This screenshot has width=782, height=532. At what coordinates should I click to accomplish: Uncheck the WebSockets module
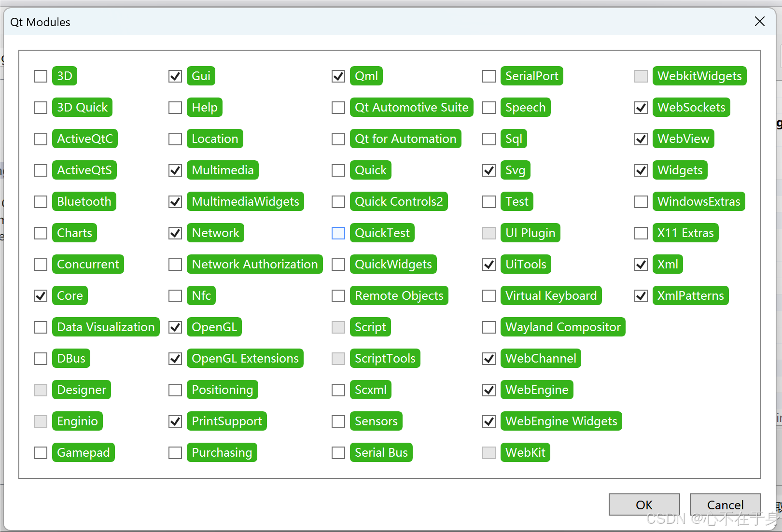(641, 108)
